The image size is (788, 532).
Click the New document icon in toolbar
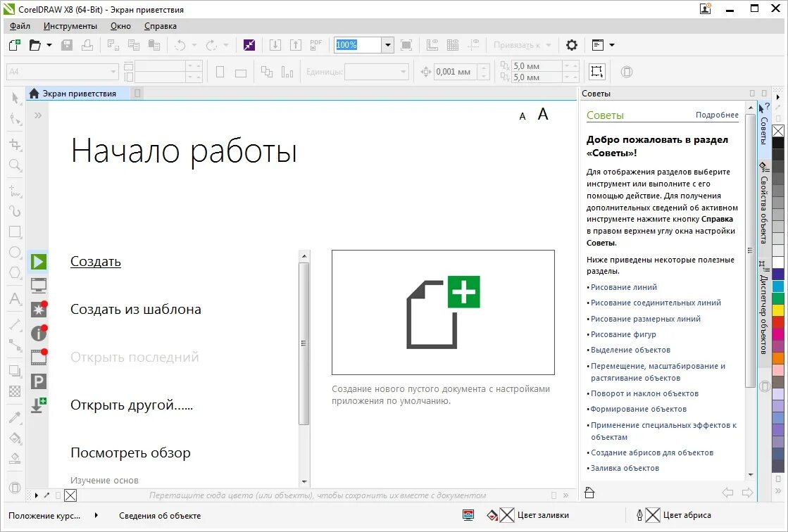click(15, 45)
